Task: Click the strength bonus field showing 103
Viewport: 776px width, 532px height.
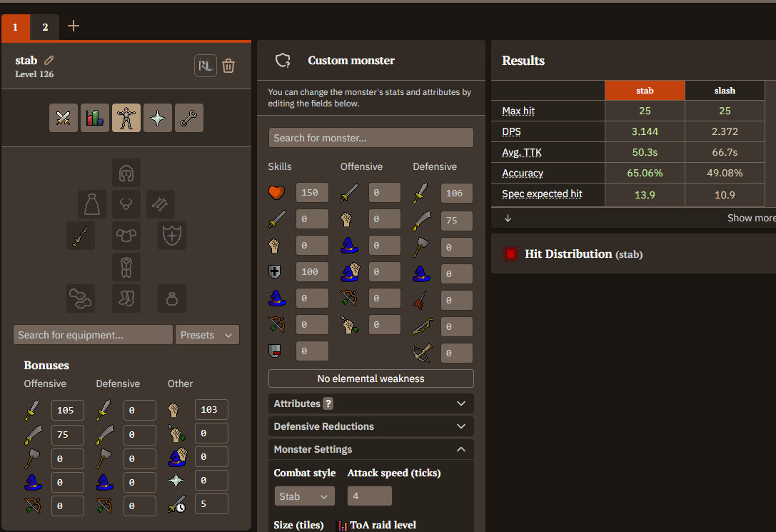Action: point(211,410)
